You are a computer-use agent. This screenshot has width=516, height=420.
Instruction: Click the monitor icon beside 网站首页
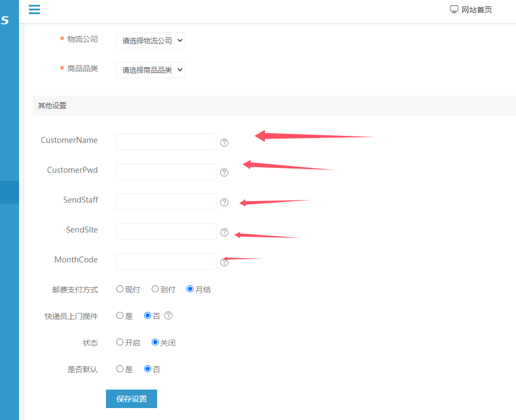pyautogui.click(x=454, y=9)
